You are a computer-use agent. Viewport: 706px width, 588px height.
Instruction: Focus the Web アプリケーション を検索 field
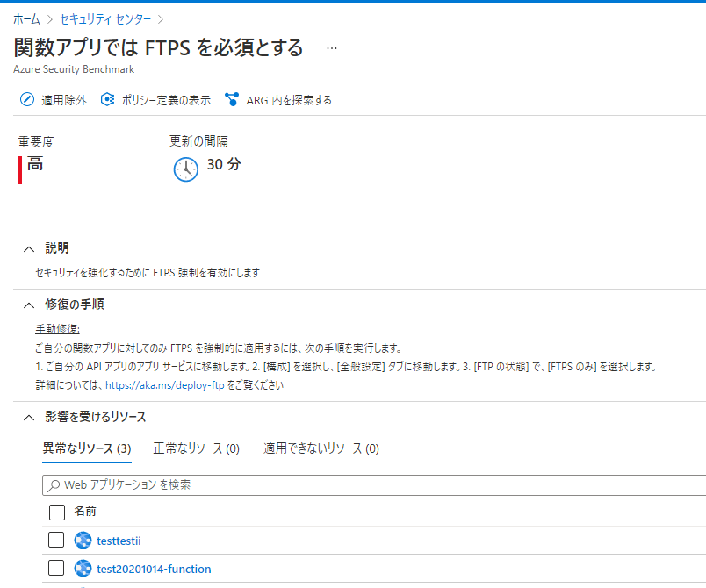(374, 485)
